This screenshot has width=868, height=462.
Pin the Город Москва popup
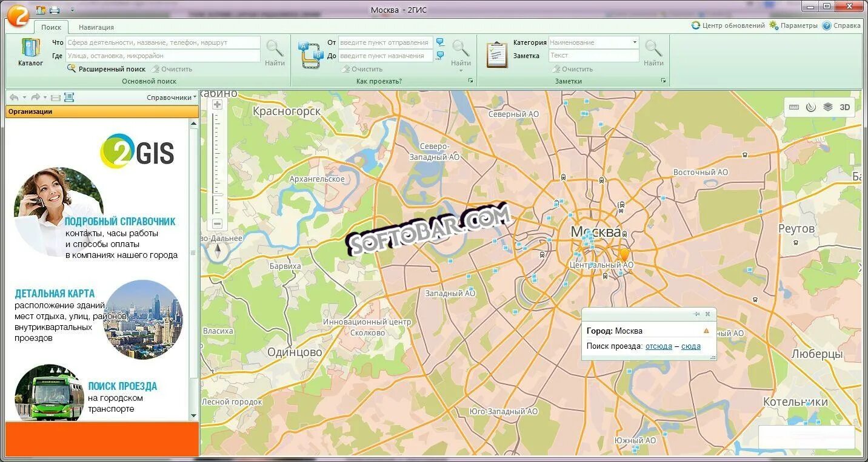tap(696, 314)
